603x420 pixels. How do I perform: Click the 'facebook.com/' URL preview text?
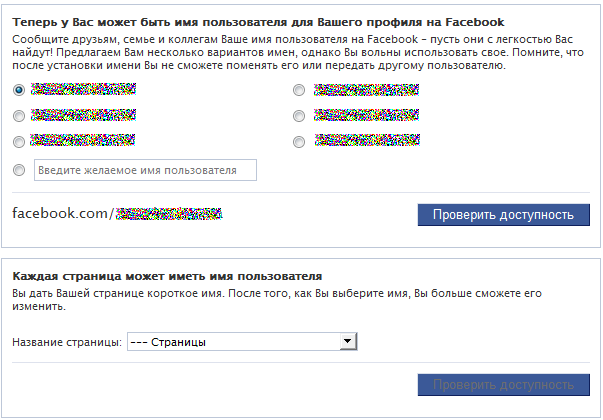coord(63,213)
